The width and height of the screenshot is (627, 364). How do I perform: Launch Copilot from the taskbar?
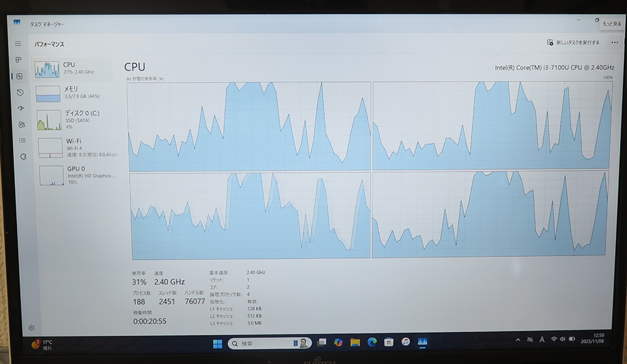pyautogui.click(x=339, y=343)
